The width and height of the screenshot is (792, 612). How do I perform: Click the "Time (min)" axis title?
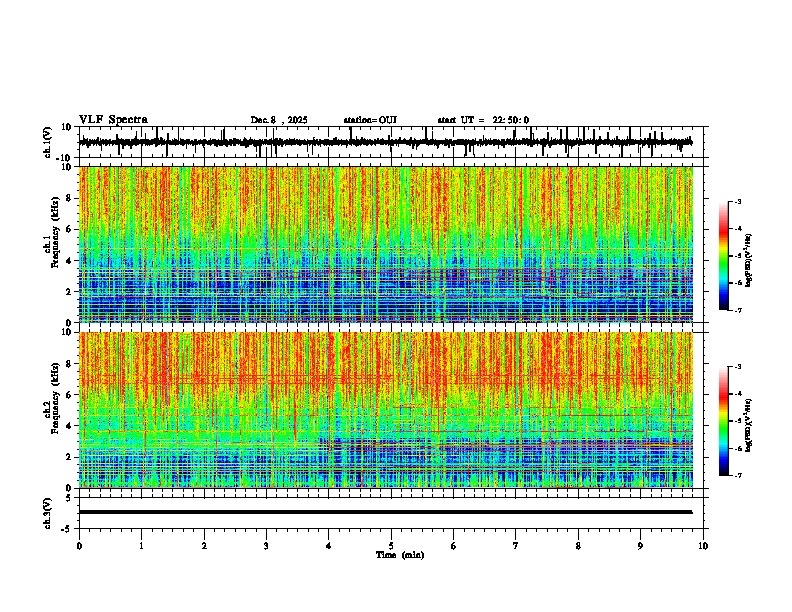(x=400, y=555)
